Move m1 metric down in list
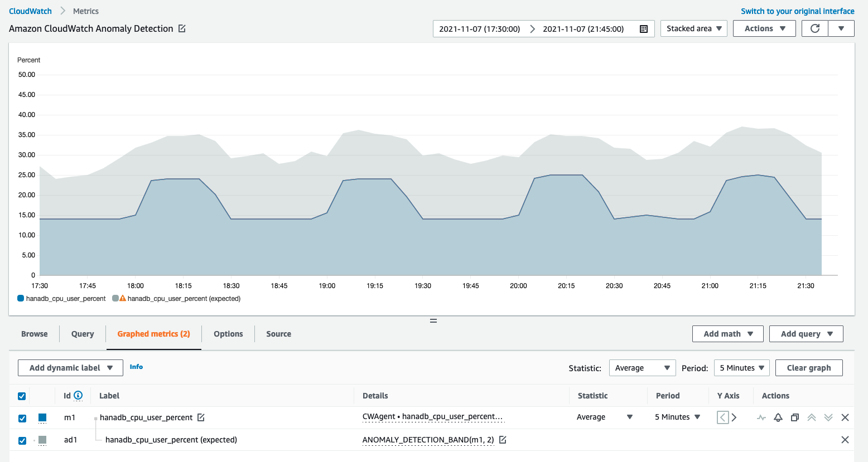868x462 pixels. tap(828, 417)
